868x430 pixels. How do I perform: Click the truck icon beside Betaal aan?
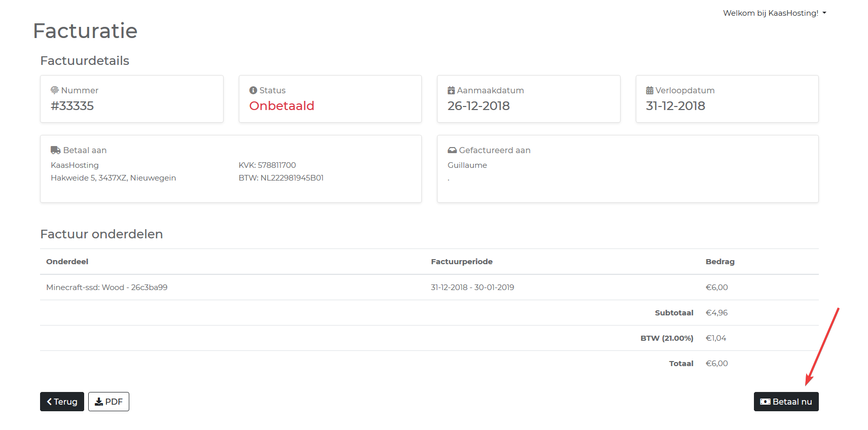pyautogui.click(x=55, y=150)
